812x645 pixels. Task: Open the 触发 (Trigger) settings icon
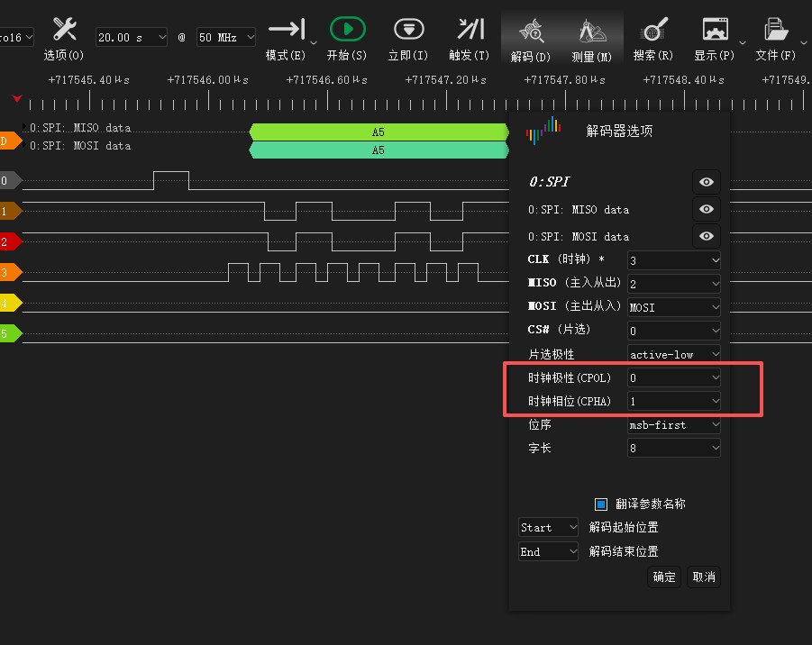[470, 30]
